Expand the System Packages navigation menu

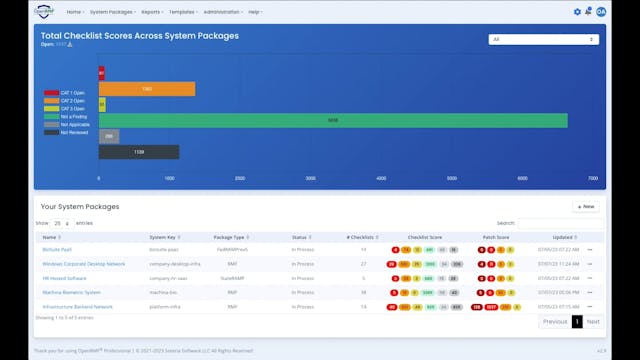113,12
